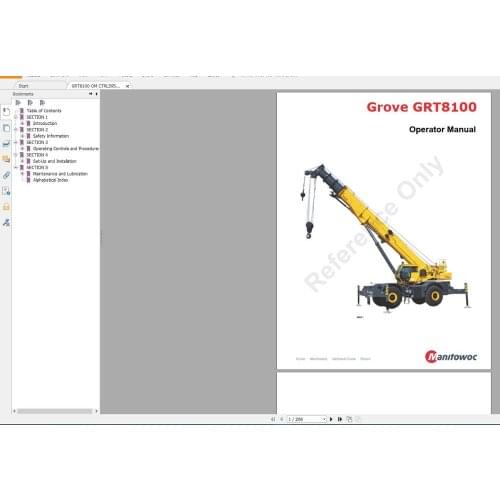Click the third bookmark toolbar flag icon
The image size is (500, 500).
tap(42, 103)
